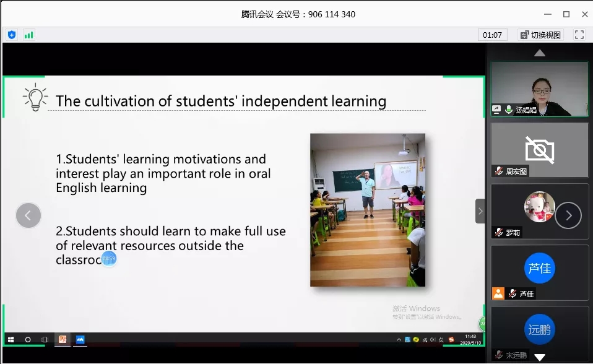Screen dimensions: 593x364
Task: Select 汤娟娟's video thumbnail
Action: tap(539, 88)
